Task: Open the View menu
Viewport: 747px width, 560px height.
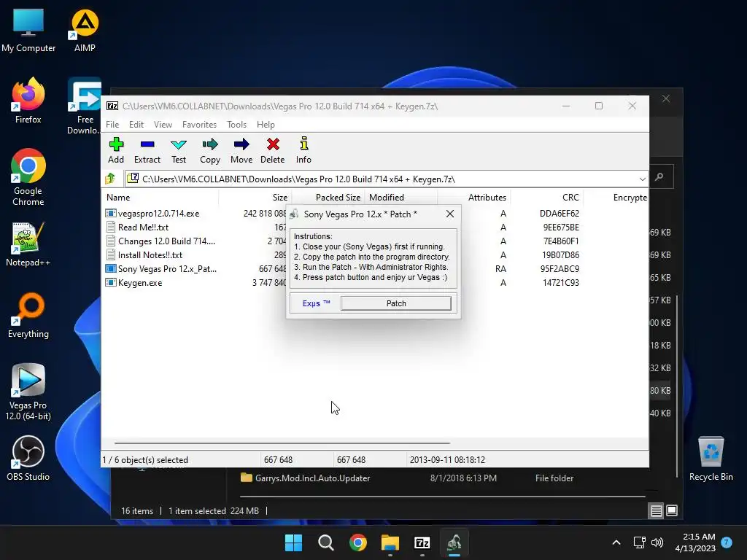Action: pos(163,124)
